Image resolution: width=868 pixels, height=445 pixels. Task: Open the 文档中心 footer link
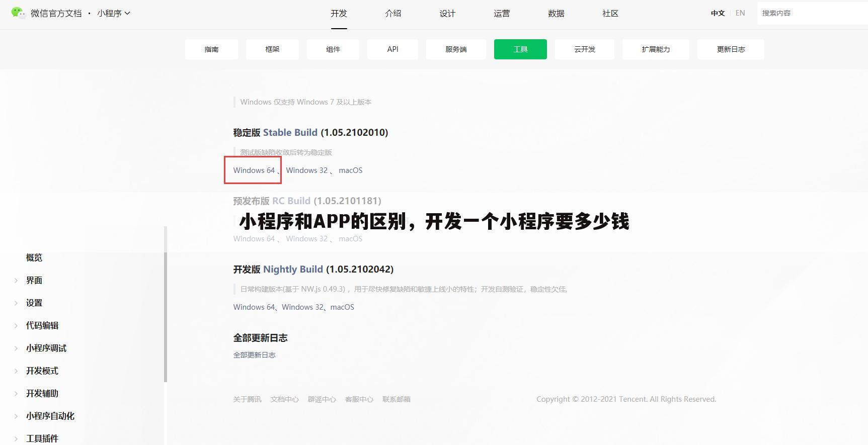click(284, 399)
